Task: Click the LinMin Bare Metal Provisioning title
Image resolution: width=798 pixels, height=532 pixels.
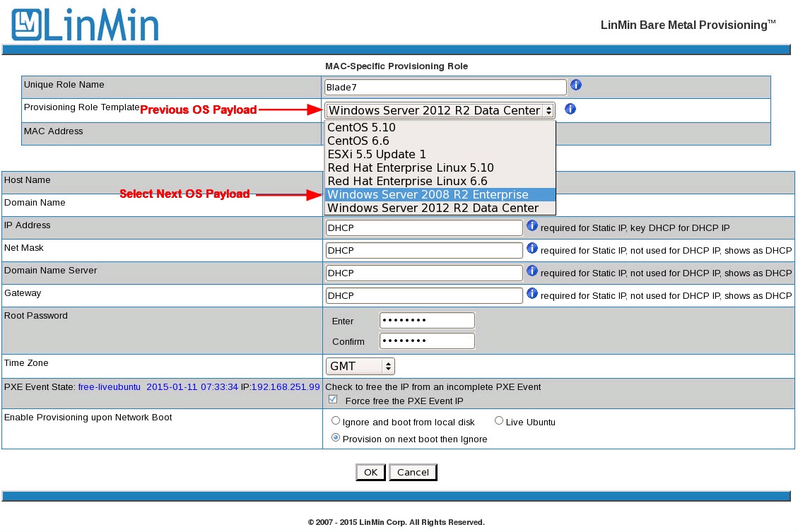Action: tap(688, 25)
